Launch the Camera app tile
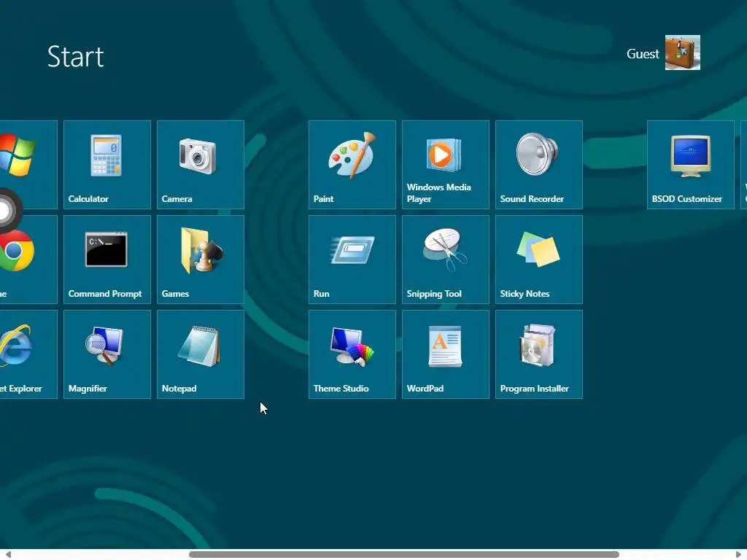This screenshot has height=560, width=747. point(201,165)
